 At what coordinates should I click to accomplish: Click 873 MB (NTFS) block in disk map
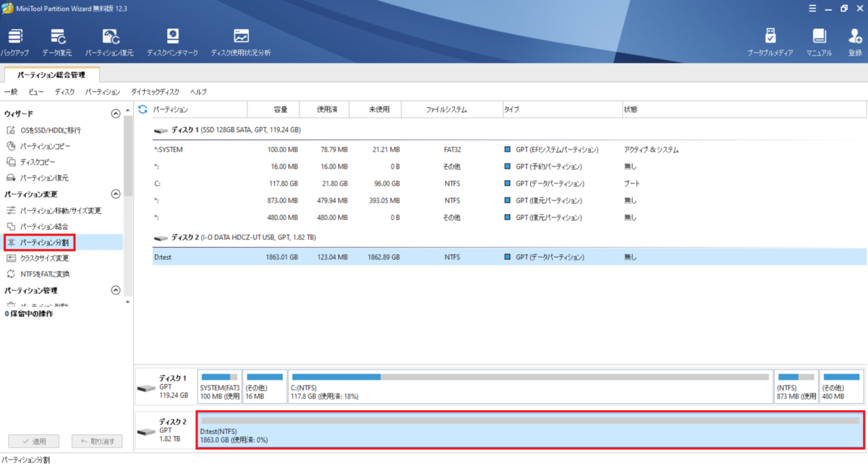tap(795, 388)
